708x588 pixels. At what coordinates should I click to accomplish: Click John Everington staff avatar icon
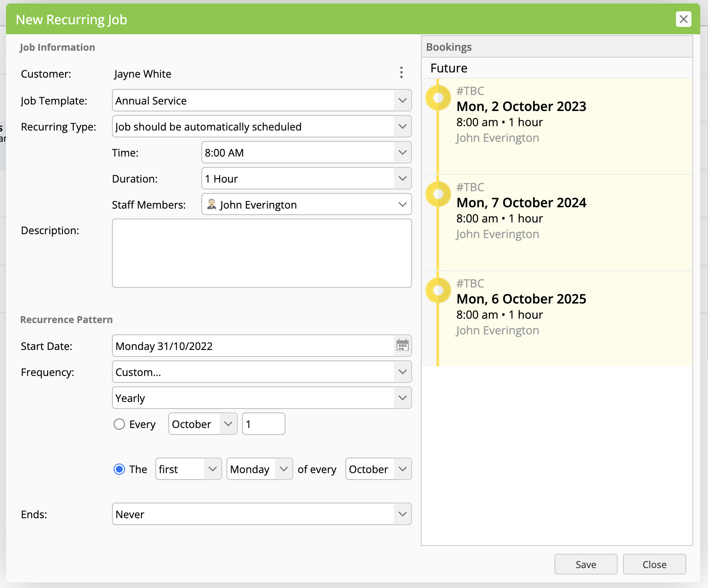212,204
